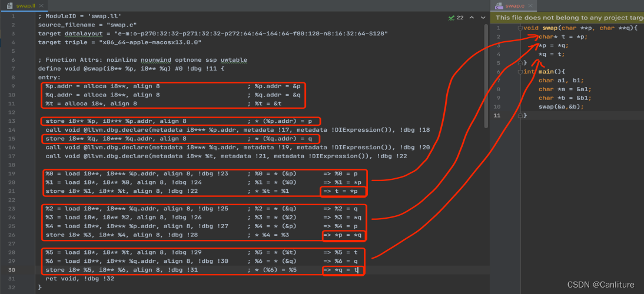Click 'char *a = &a1;' in swap.c
The width and height of the screenshot is (644, 294).
pos(565,89)
